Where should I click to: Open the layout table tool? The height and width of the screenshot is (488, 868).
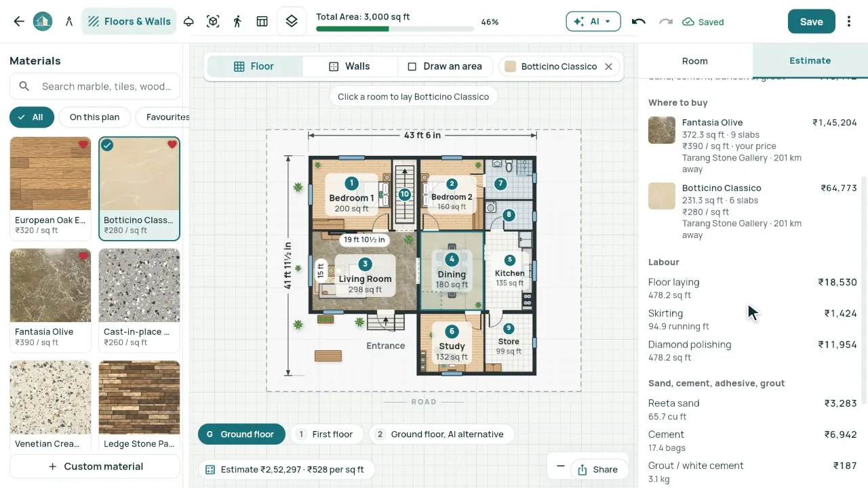tap(262, 22)
